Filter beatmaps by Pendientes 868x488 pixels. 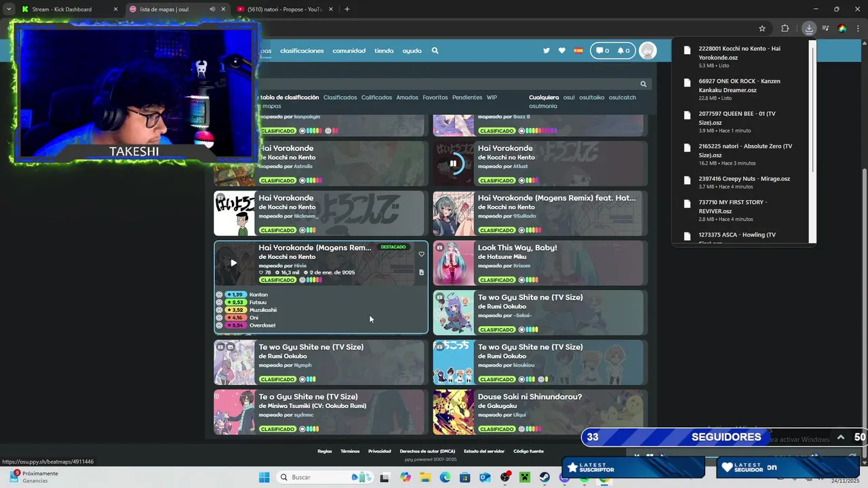point(467,98)
